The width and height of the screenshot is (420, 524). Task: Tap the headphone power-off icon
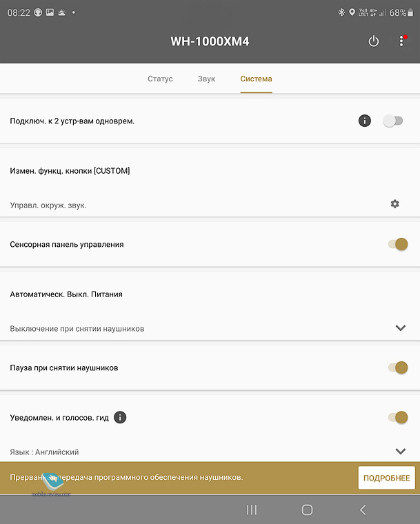coord(374,41)
